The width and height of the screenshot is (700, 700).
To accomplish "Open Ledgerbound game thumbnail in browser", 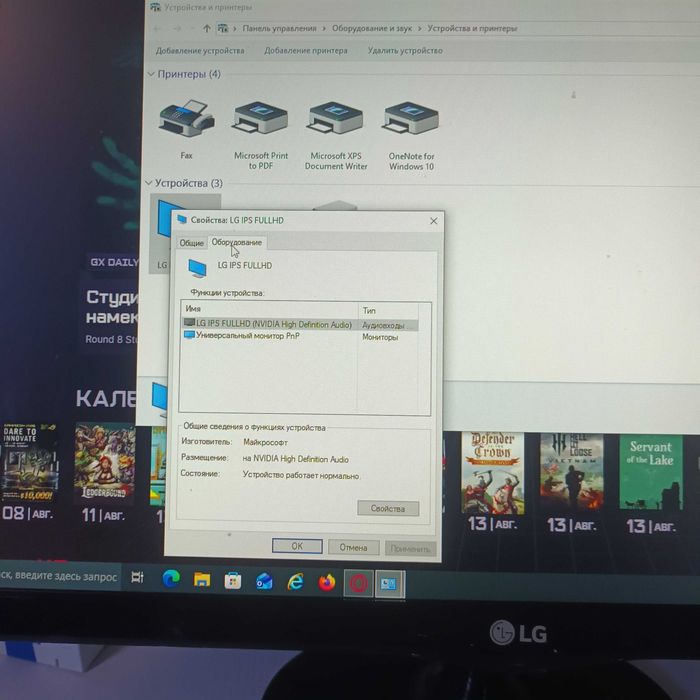I will point(104,463).
